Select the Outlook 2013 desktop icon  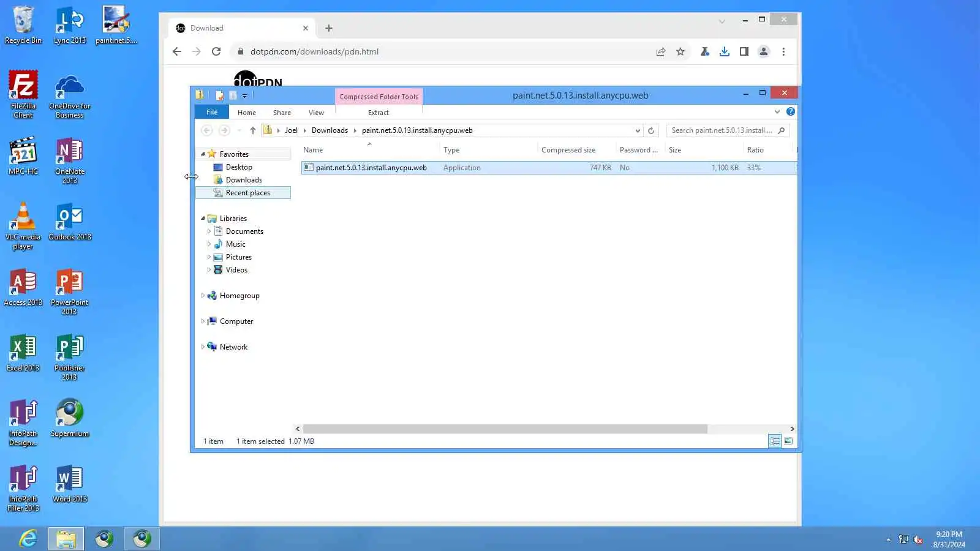[x=70, y=221]
